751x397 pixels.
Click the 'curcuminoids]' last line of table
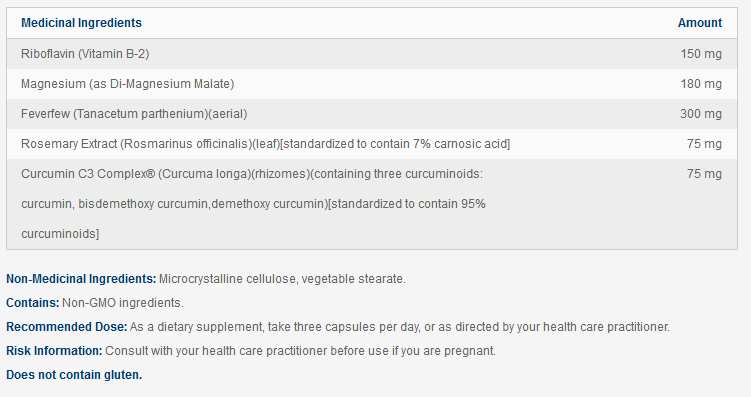pos(60,234)
